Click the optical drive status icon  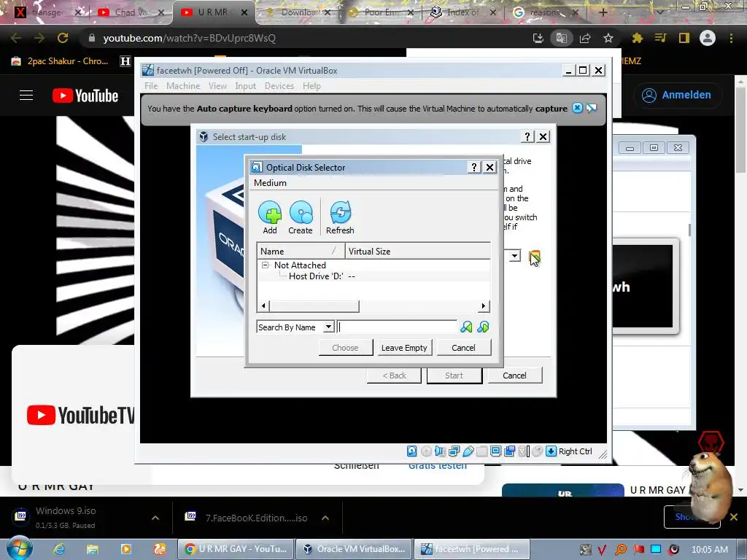pyautogui.click(x=426, y=451)
